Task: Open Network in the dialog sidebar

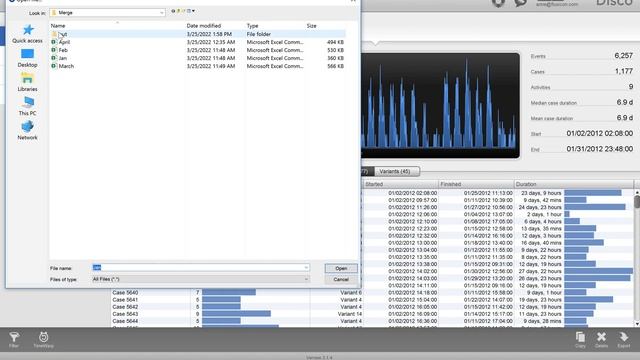Action: [x=27, y=130]
